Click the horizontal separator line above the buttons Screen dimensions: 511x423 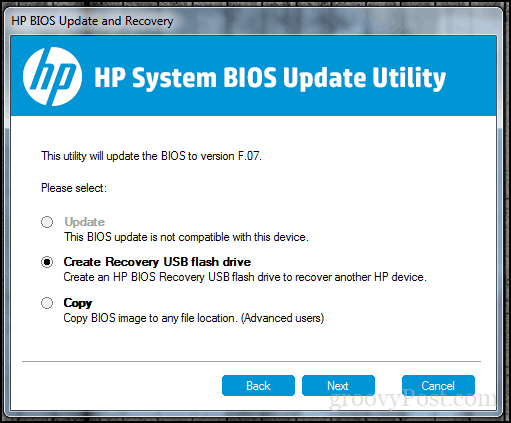[x=251, y=361]
